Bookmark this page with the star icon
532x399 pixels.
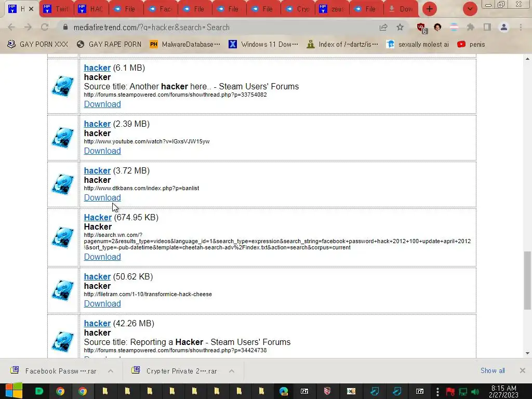tap(400, 27)
